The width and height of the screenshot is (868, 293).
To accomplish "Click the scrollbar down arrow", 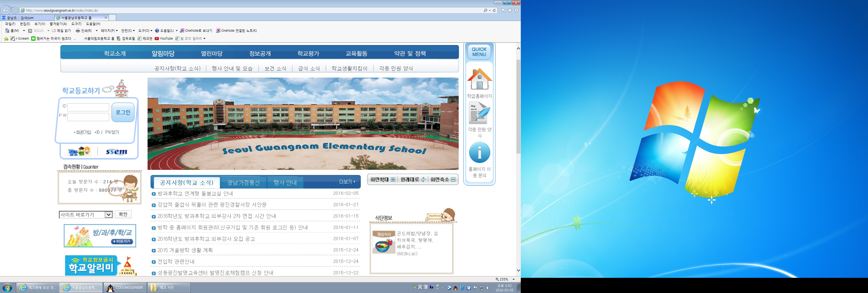I will click(x=518, y=270).
